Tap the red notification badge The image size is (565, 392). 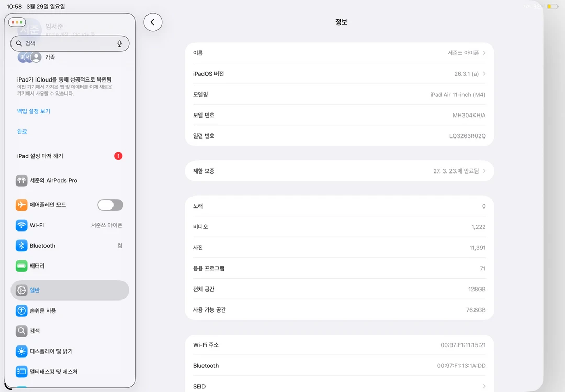(118, 156)
